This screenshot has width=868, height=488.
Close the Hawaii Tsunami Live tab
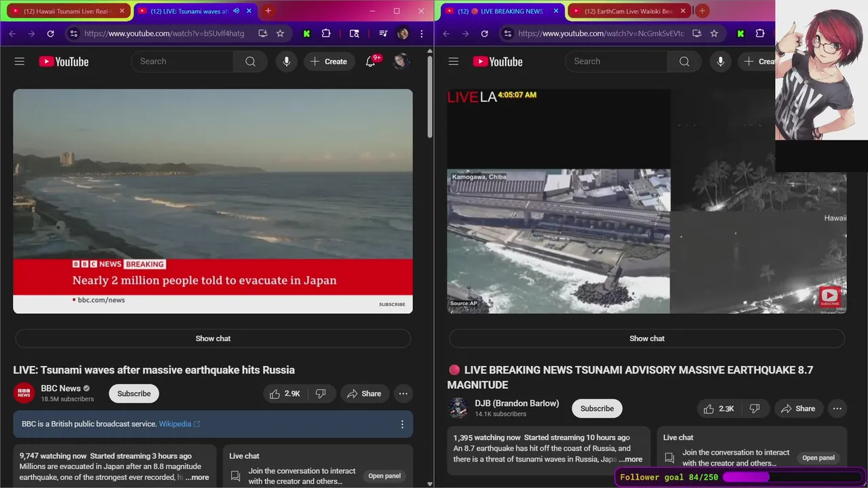[122, 11]
